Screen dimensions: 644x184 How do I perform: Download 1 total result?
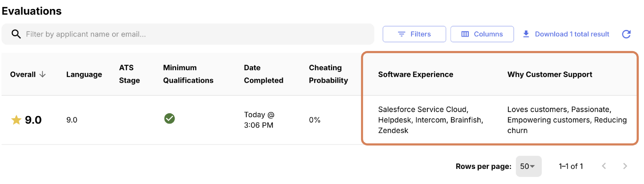(x=566, y=34)
